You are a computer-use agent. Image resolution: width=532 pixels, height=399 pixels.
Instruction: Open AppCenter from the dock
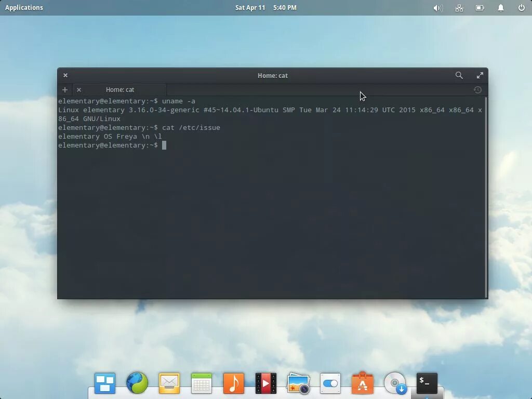pos(362,383)
